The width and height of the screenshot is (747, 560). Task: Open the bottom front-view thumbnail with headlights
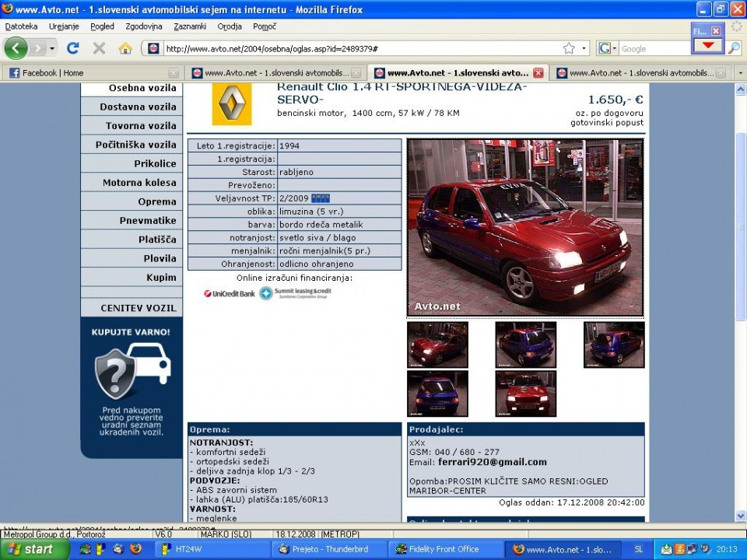pos(526,394)
